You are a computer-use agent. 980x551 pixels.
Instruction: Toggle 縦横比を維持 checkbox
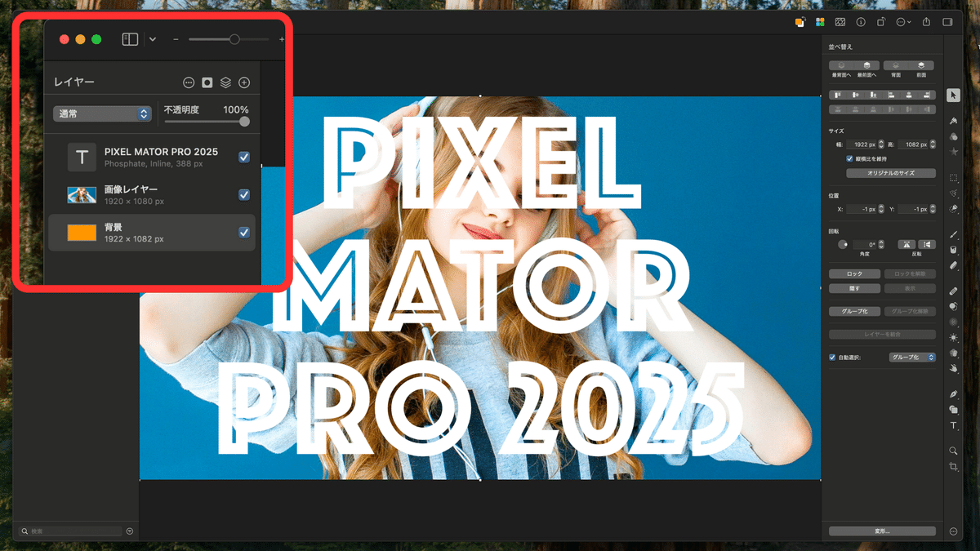click(849, 158)
